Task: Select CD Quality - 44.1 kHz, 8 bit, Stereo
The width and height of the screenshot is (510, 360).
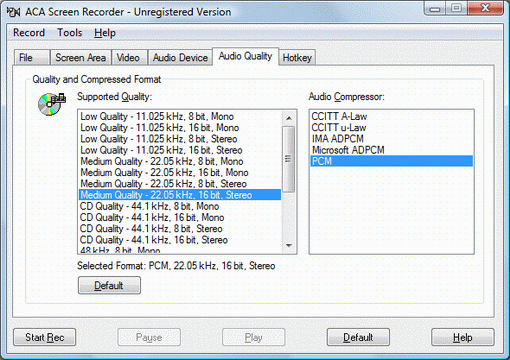Action: coord(180,229)
